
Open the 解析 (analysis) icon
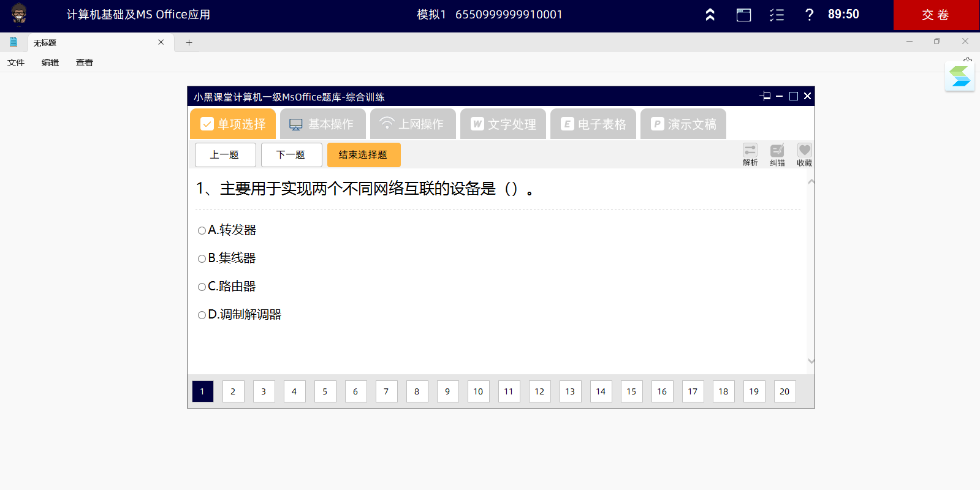(x=750, y=154)
